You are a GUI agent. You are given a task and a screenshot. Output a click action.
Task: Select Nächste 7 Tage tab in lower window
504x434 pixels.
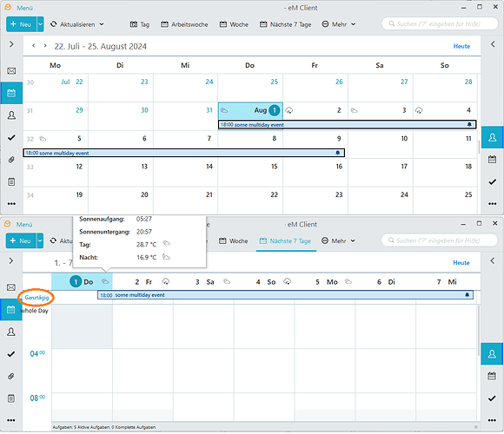click(x=286, y=241)
